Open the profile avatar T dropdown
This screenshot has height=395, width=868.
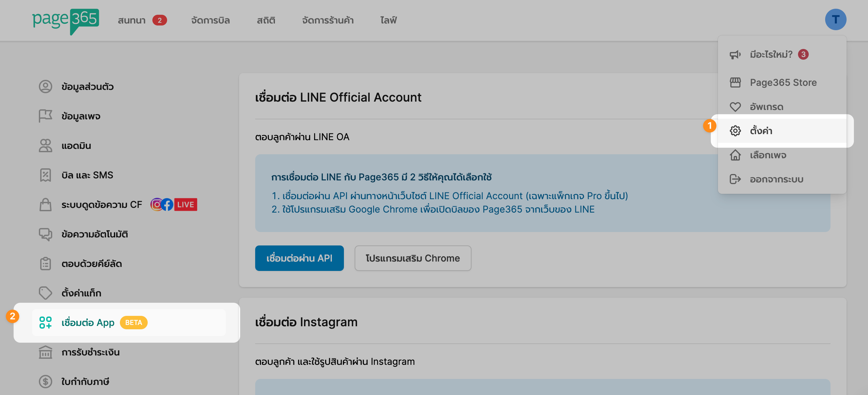(836, 19)
